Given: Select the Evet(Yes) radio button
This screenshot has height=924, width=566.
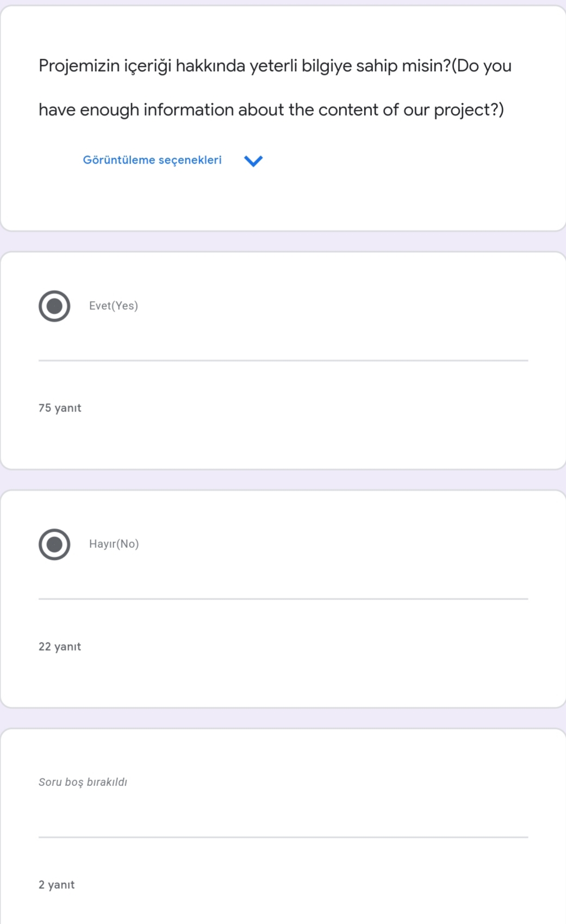Looking at the screenshot, I should coord(54,306).
